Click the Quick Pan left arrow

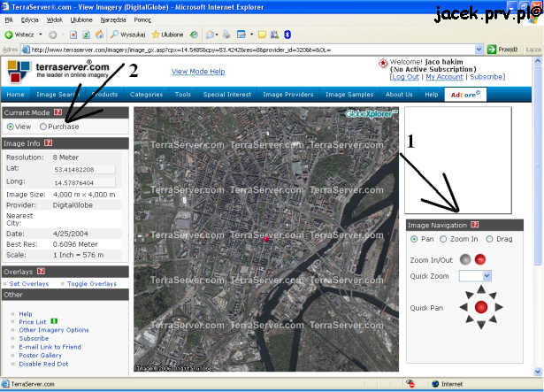click(464, 307)
